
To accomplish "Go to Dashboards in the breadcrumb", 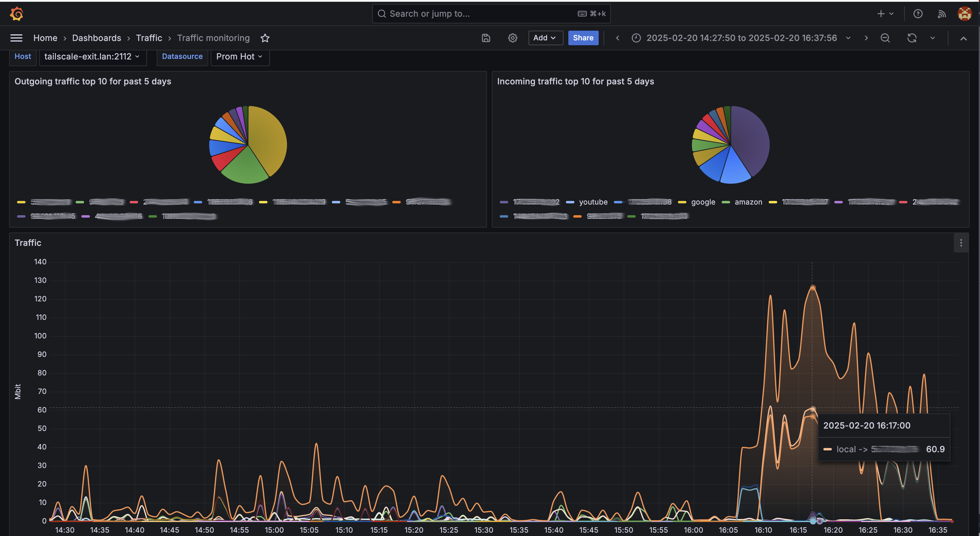I will tap(97, 38).
